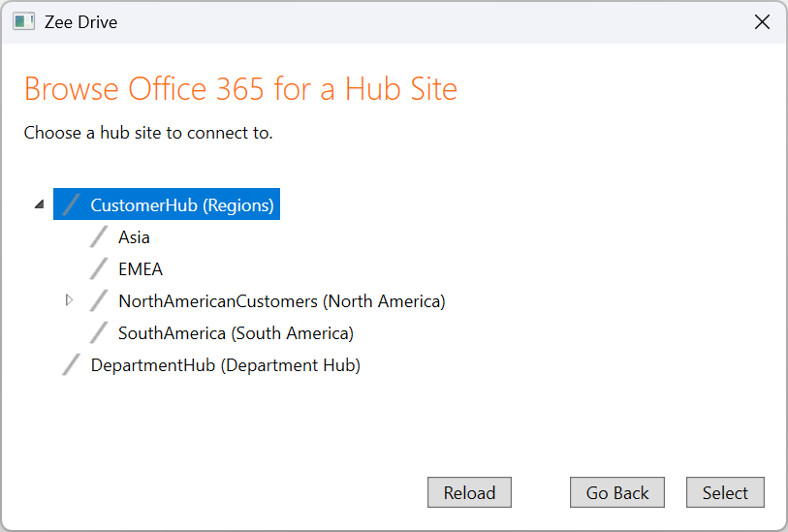This screenshot has height=532, width=788.
Task: Choose the EMEA site entry
Action: pos(141,269)
